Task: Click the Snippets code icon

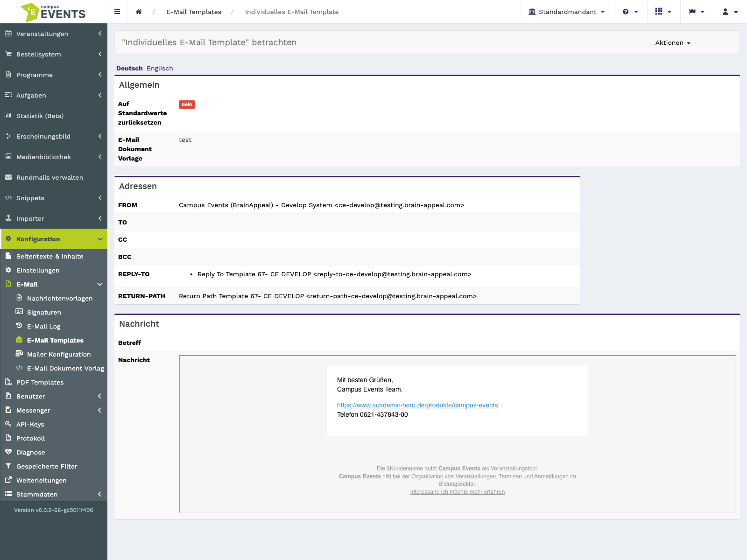Action: (x=8, y=197)
